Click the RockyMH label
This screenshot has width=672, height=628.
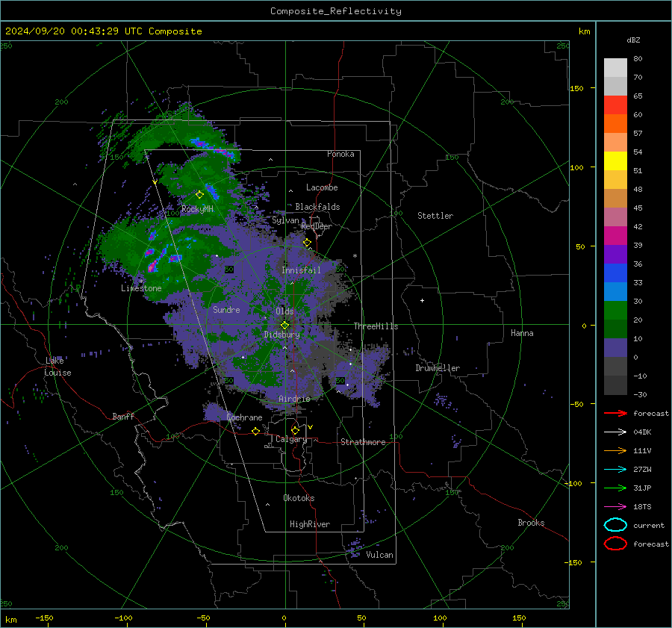pyautogui.click(x=197, y=209)
